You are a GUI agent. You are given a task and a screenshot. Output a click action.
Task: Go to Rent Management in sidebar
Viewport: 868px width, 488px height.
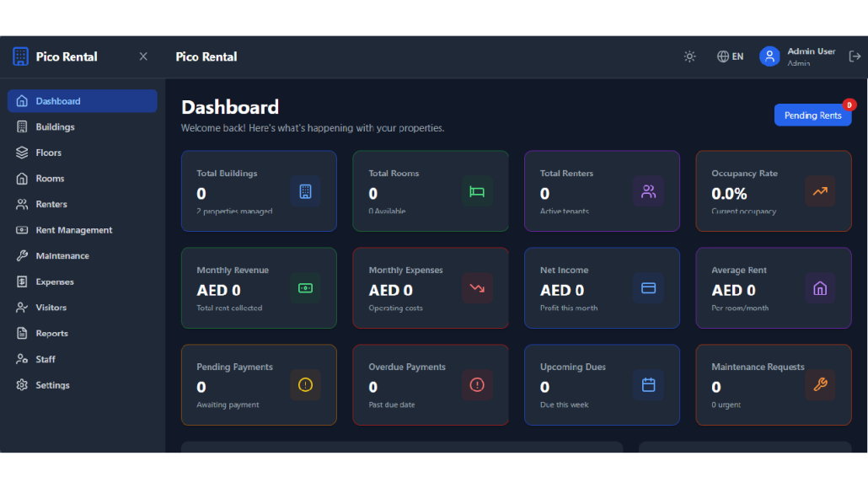(73, 230)
